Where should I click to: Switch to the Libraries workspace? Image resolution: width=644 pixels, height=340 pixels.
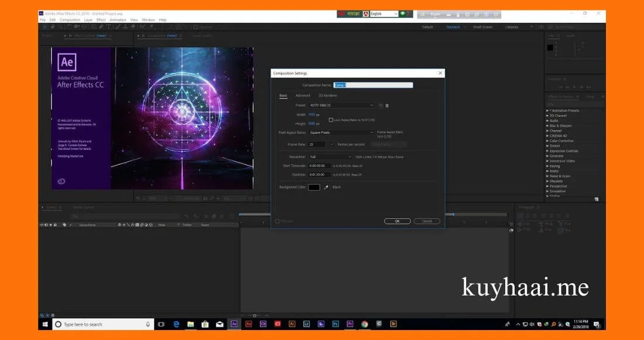512,27
